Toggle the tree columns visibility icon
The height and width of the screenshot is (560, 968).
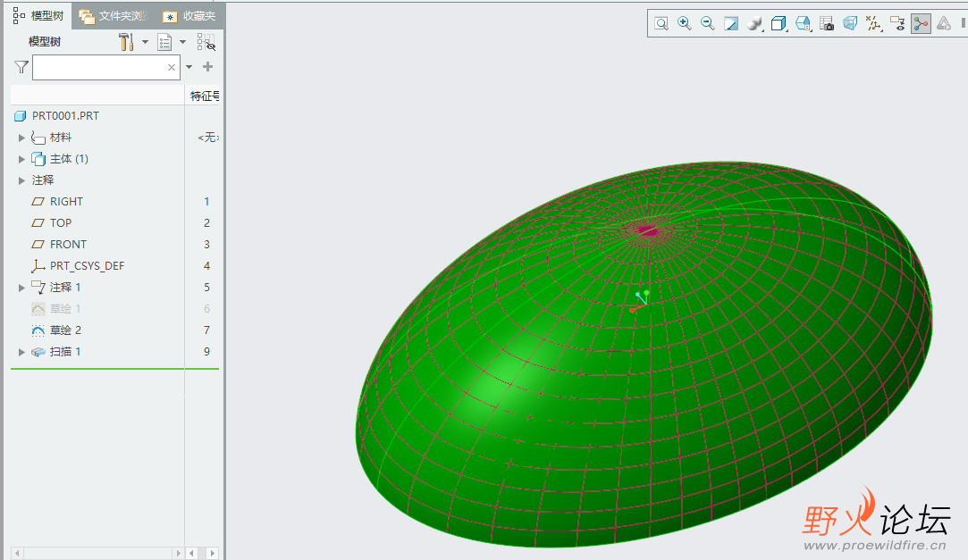tap(206, 42)
